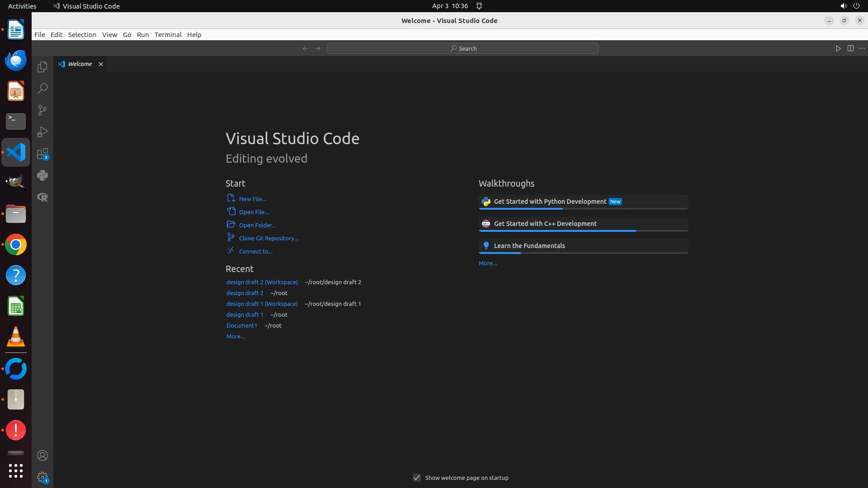
Task: Click the Clone Git Repository link
Action: click(269, 238)
